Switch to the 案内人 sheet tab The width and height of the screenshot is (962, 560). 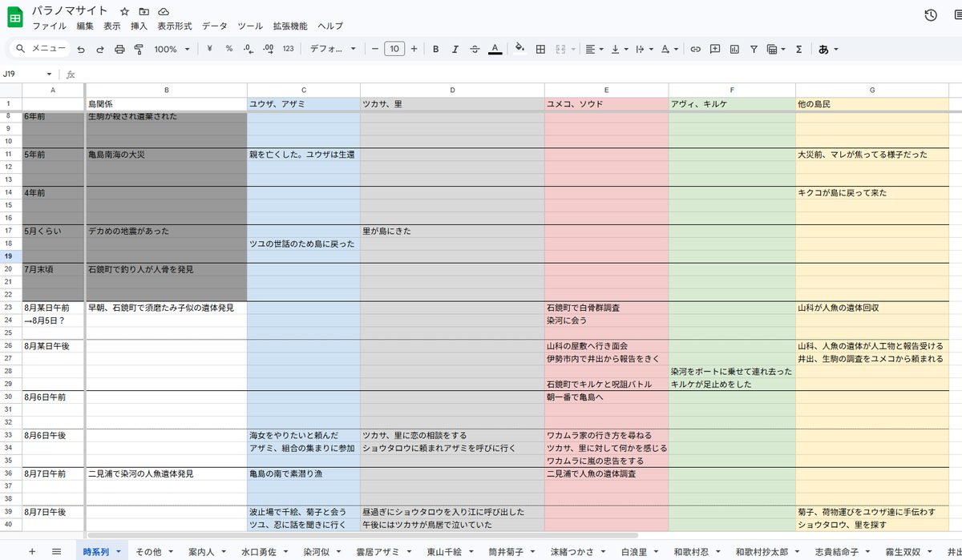(205, 551)
